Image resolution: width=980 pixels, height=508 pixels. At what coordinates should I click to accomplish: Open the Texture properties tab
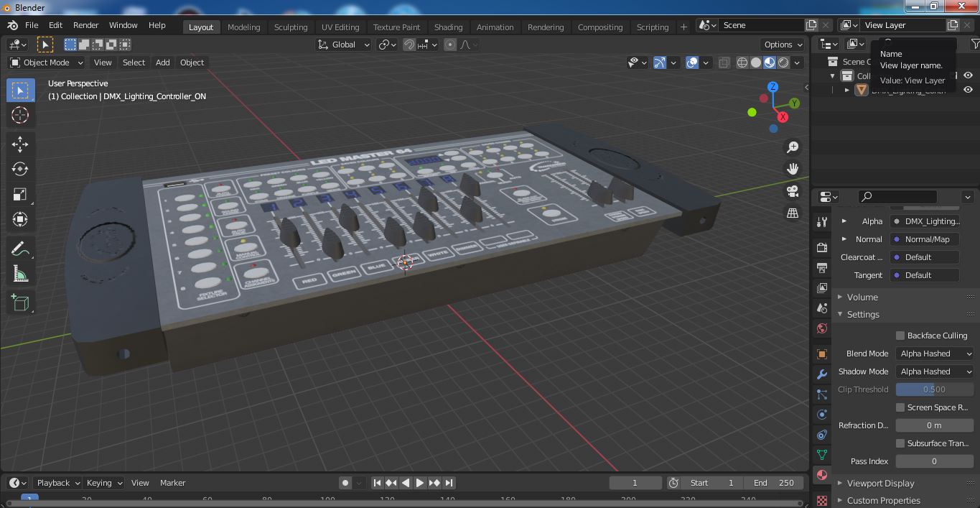tap(822, 499)
